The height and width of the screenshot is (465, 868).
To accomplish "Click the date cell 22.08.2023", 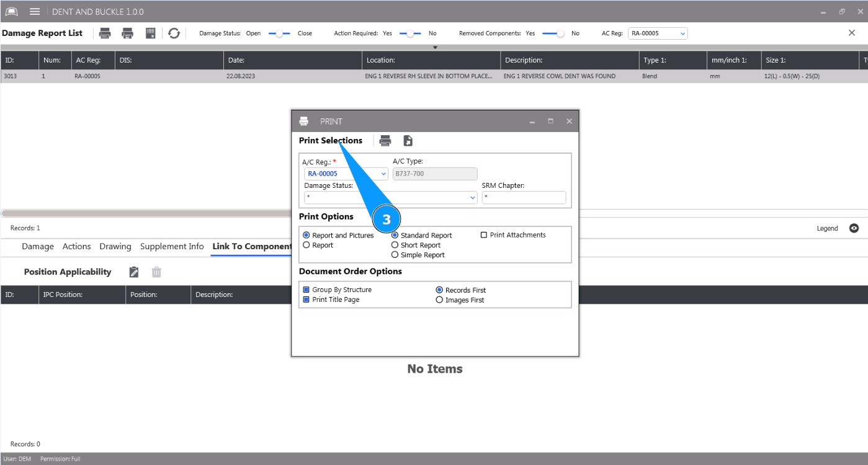I will [x=292, y=76].
